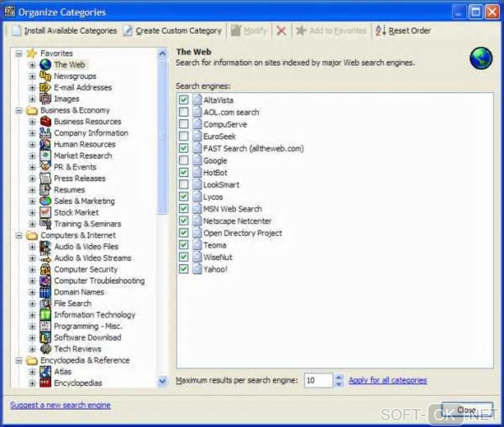The image size is (504, 427).
Task: Enable the EuroSeek checkbox
Action: tap(183, 136)
